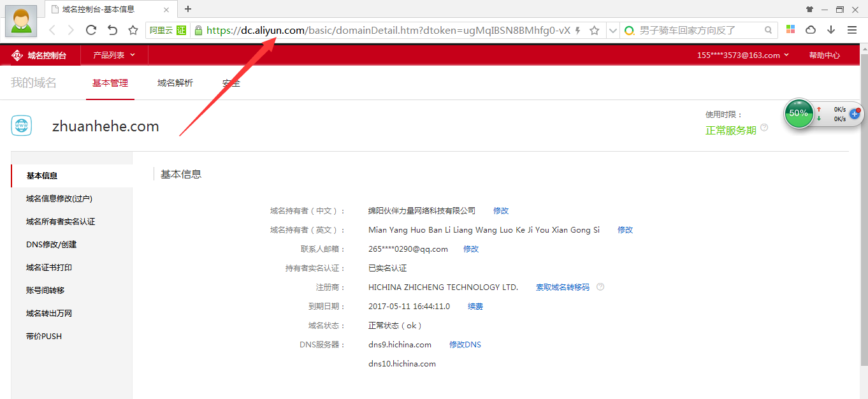
Task: Click 修改 next to English owner name
Action: coord(625,230)
